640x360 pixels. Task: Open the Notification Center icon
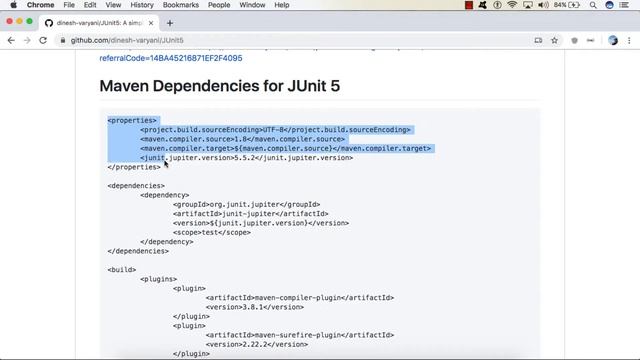(624, 5)
